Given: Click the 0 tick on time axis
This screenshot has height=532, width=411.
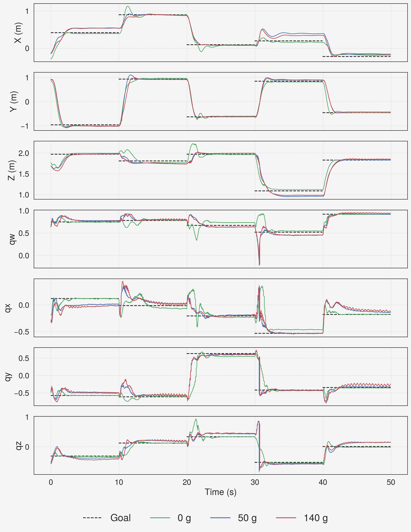Looking at the screenshot, I should (51, 482).
